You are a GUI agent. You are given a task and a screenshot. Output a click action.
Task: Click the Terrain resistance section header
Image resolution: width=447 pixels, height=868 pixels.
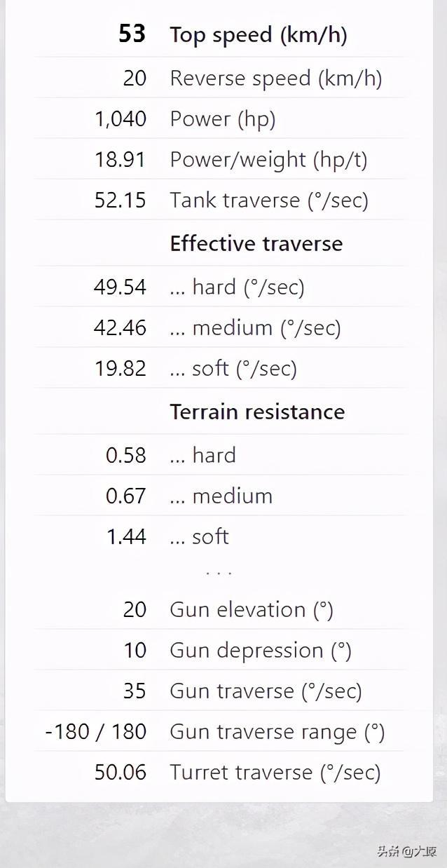pos(256,412)
